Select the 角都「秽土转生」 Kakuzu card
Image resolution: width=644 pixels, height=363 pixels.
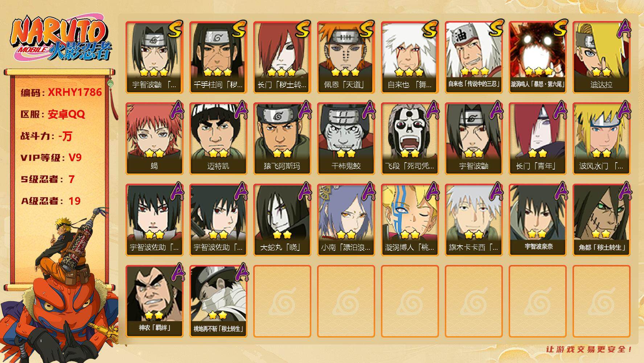(x=601, y=220)
